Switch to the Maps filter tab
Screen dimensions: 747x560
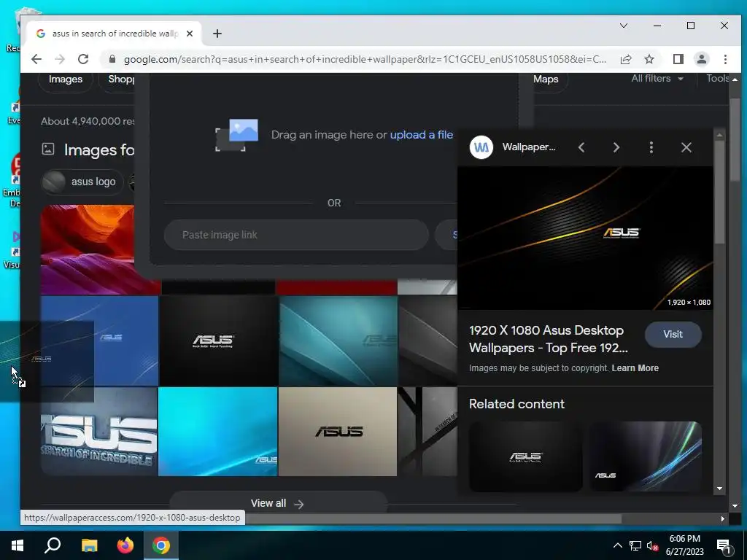point(546,79)
